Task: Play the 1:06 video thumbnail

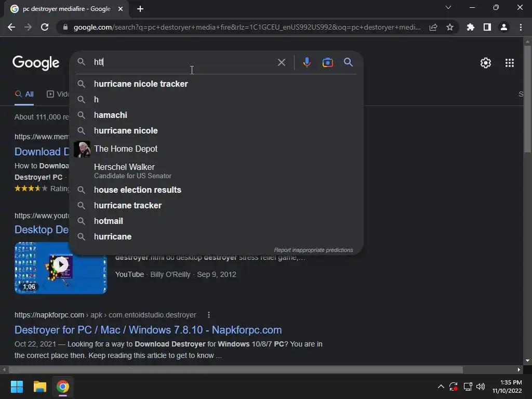Action: tap(60, 268)
